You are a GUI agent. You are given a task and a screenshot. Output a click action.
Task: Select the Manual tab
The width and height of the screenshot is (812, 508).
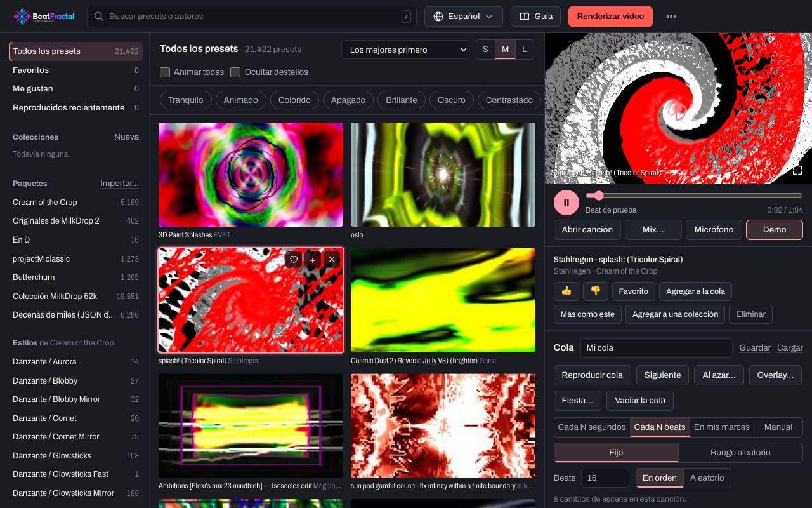click(778, 427)
